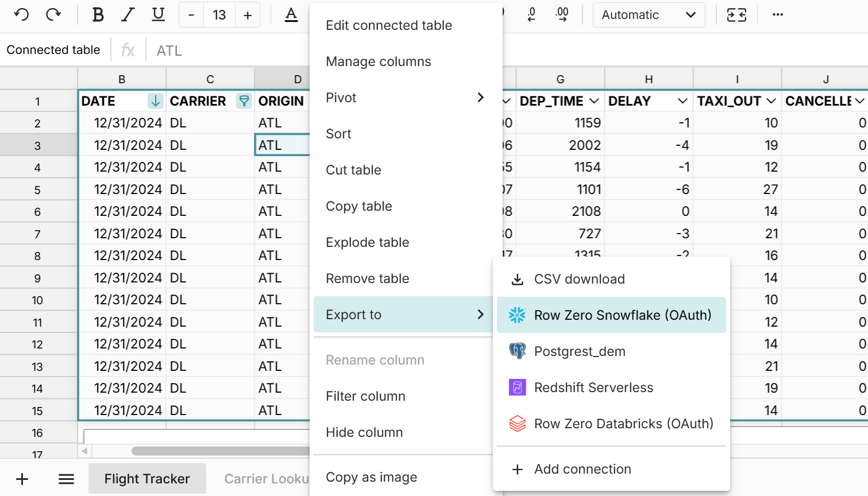Undo the last action

pos(22,14)
